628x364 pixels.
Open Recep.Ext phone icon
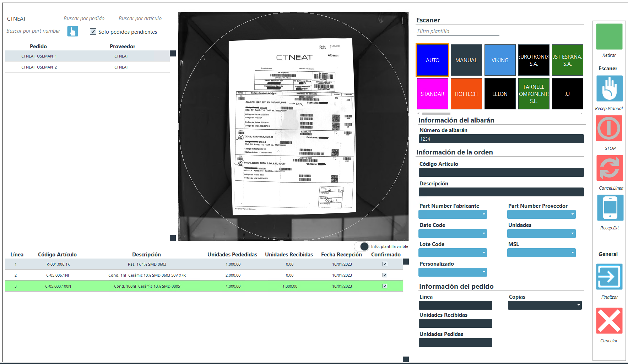(610, 208)
